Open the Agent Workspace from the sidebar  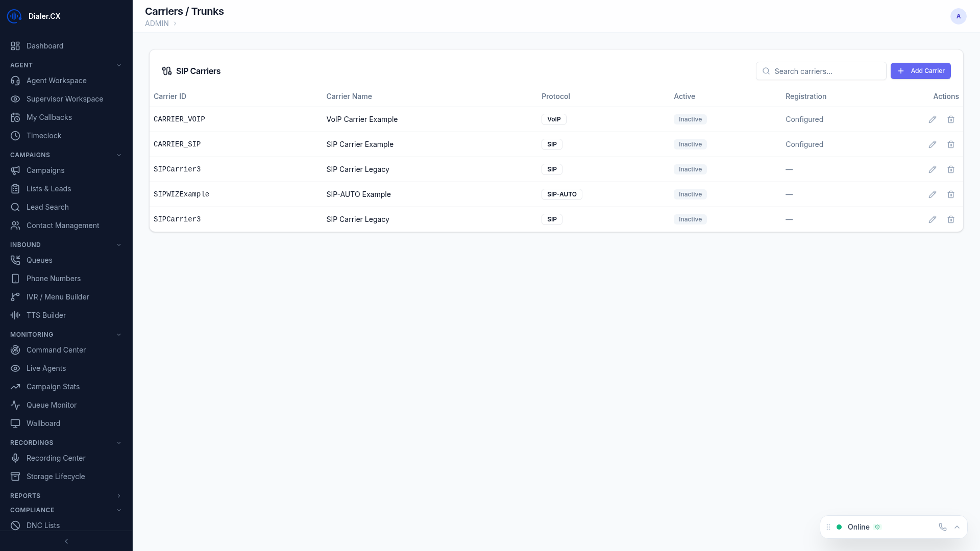click(x=56, y=81)
